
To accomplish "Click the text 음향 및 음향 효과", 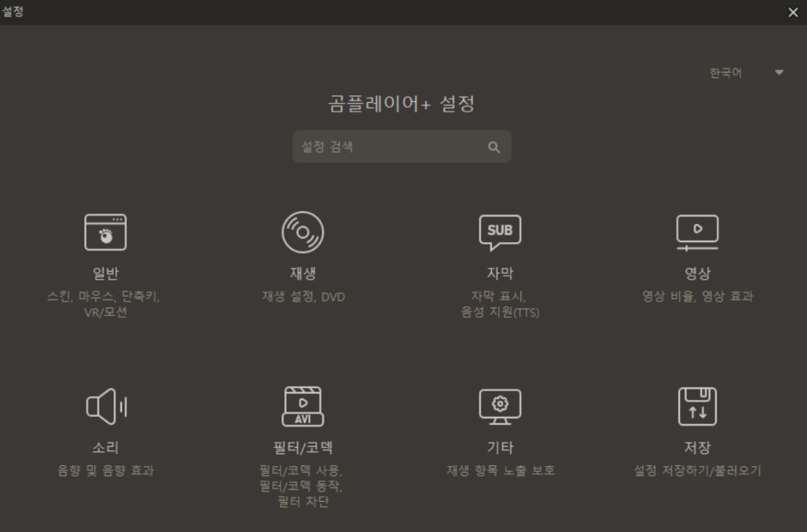I will coord(105,471).
